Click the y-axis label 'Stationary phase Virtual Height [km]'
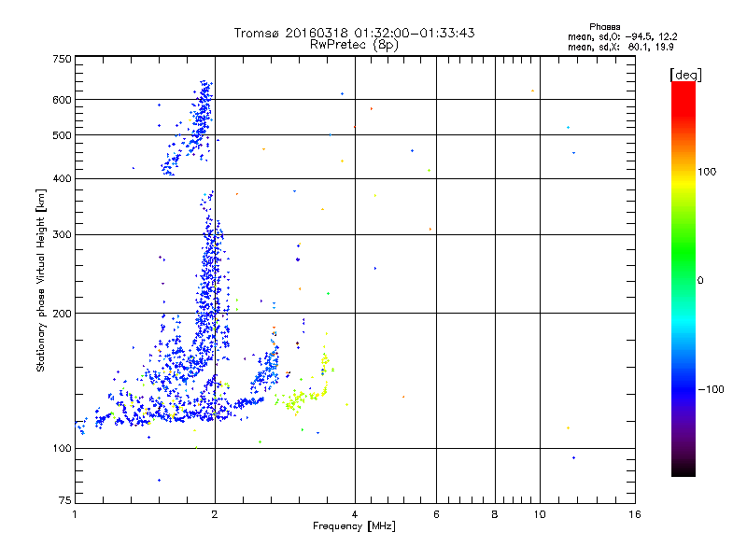The height and width of the screenshot is (560, 747). (40, 281)
